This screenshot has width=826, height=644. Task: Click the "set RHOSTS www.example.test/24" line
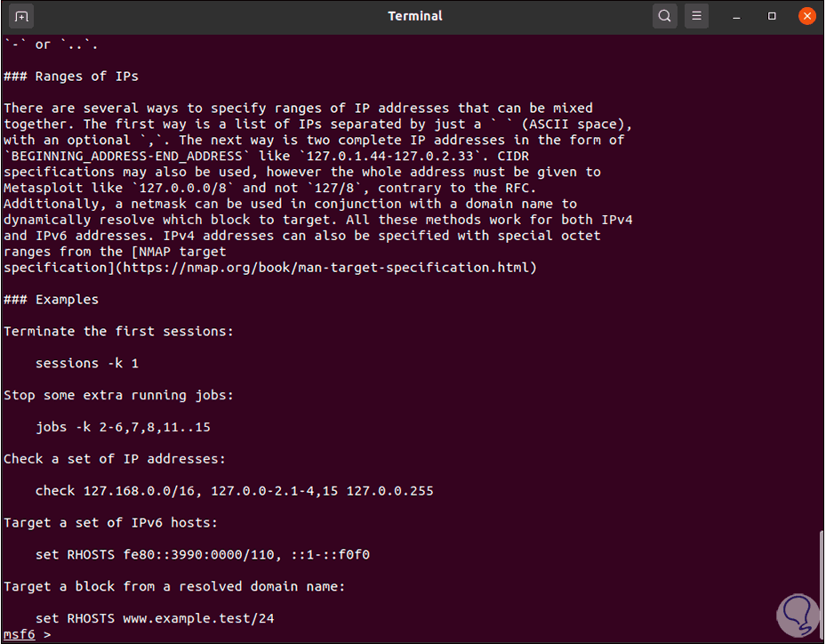pos(149,618)
